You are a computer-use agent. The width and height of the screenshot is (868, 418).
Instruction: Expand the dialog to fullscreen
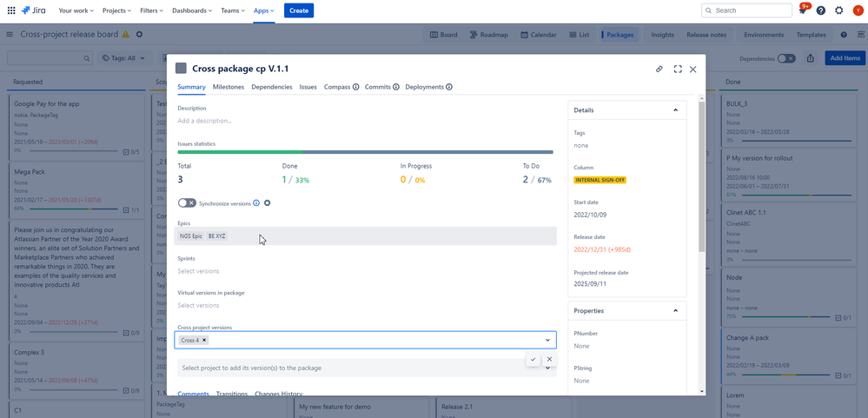tap(678, 69)
